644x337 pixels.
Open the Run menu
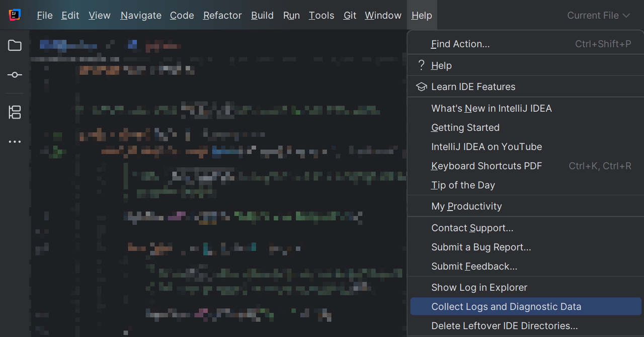coord(292,15)
